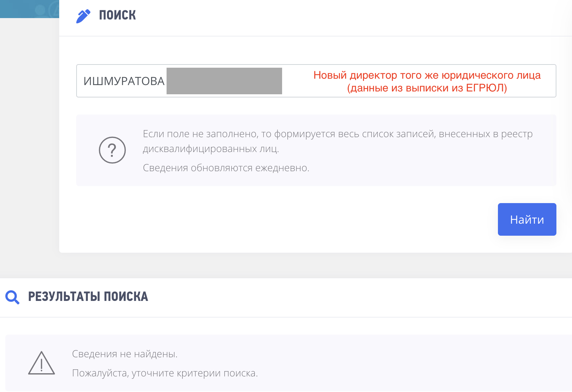Click 'Пожалуйста, уточните критерии поиска' message
Screen dimensions: 572x392
tap(165, 373)
